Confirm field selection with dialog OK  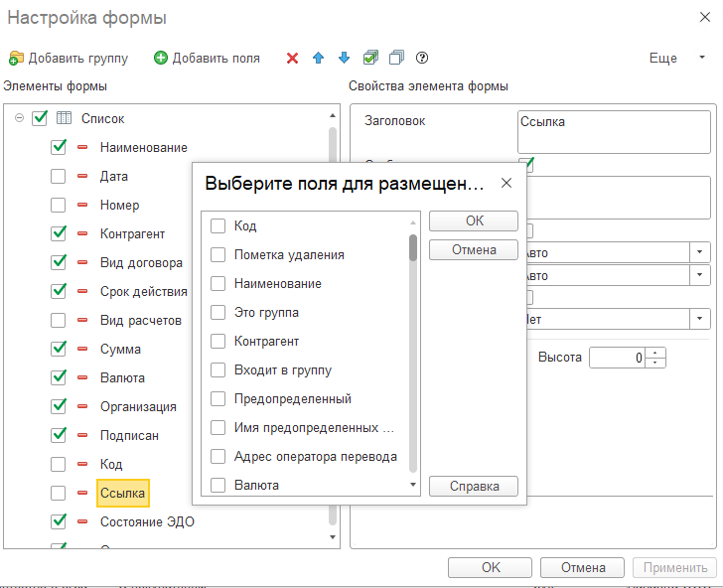click(x=474, y=220)
